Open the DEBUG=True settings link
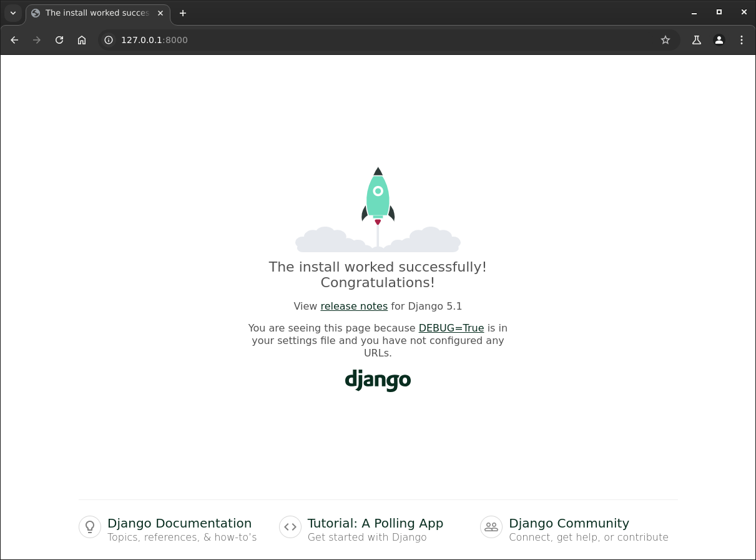Viewport: 756px width, 560px height. 451,328
